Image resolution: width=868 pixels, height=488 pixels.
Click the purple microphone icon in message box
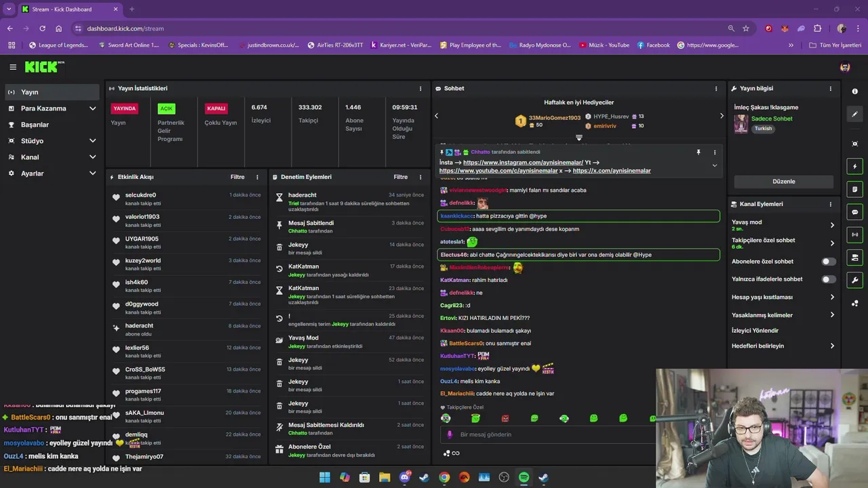[450, 434]
